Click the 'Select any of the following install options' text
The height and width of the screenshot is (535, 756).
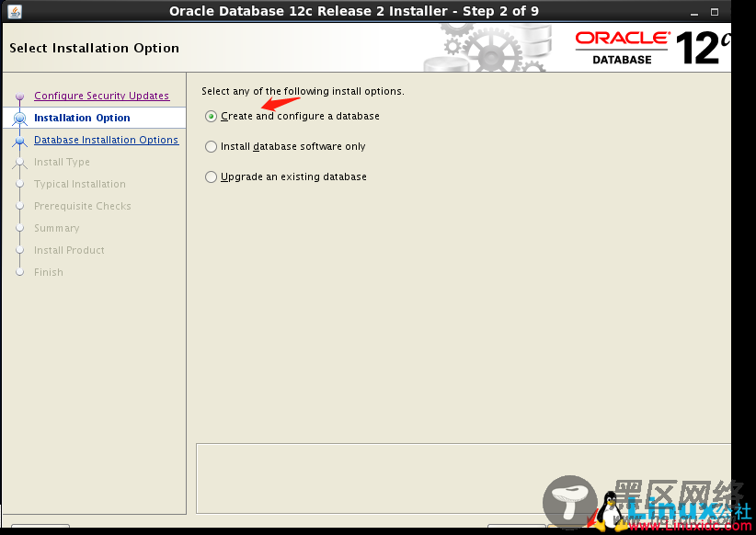[303, 91]
